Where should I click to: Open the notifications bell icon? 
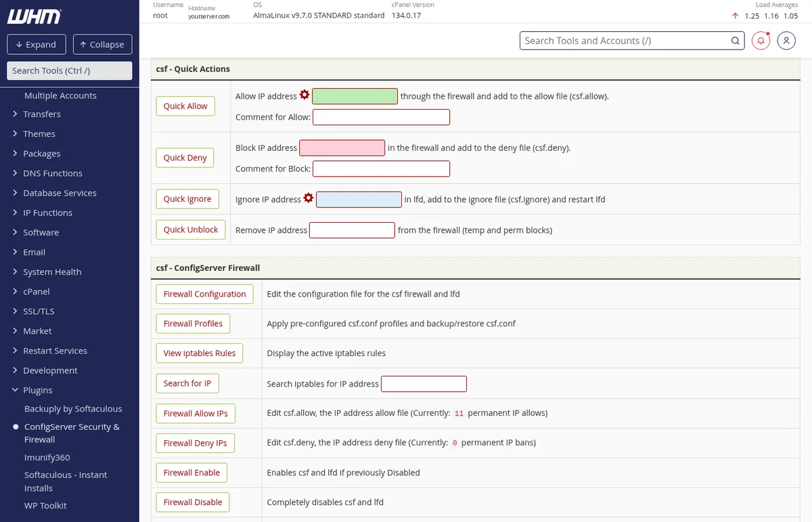761,41
